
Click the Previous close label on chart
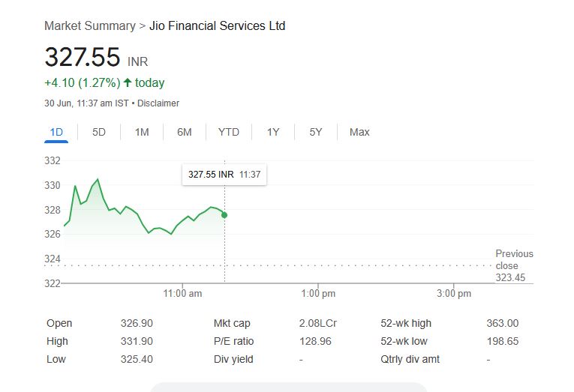click(514, 259)
